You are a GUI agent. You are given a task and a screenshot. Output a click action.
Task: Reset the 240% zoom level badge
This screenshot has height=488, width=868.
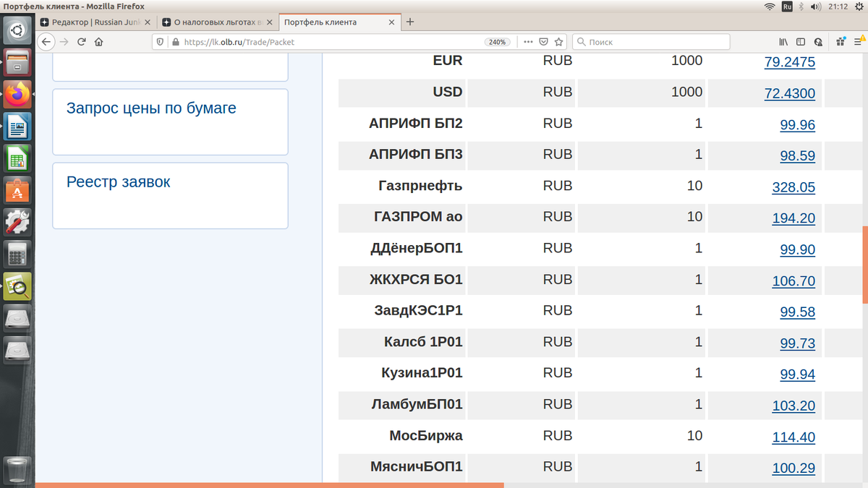pos(498,42)
